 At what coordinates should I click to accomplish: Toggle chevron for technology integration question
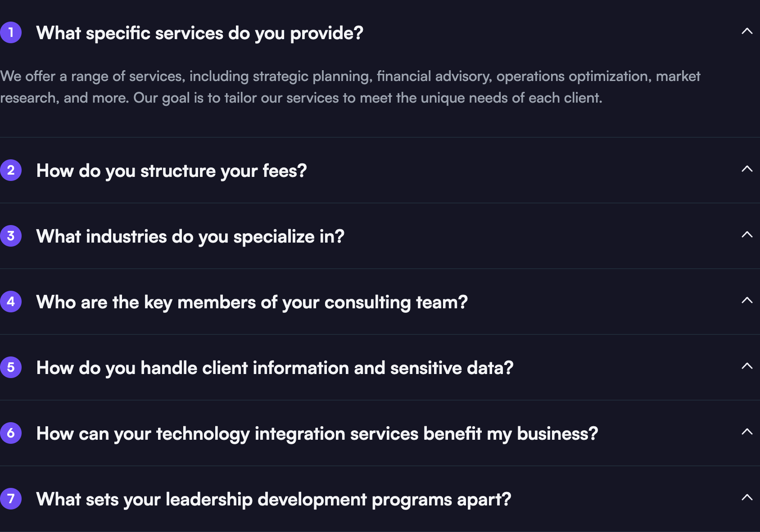click(x=747, y=432)
